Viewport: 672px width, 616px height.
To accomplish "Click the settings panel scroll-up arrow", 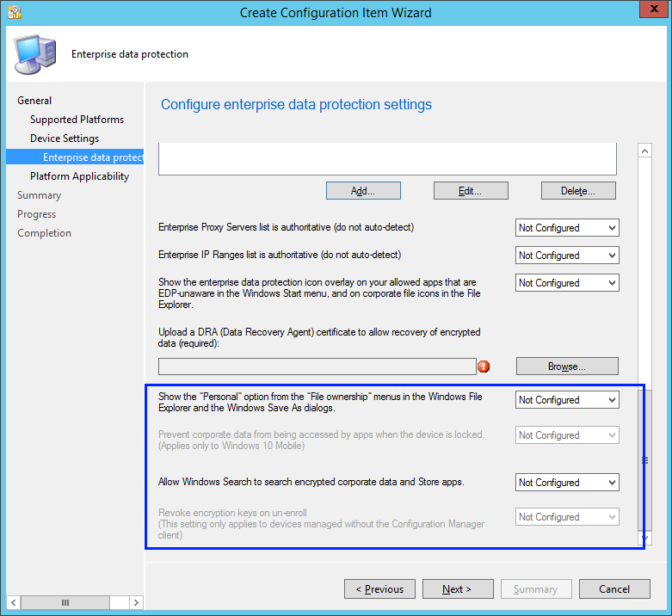I will point(645,151).
